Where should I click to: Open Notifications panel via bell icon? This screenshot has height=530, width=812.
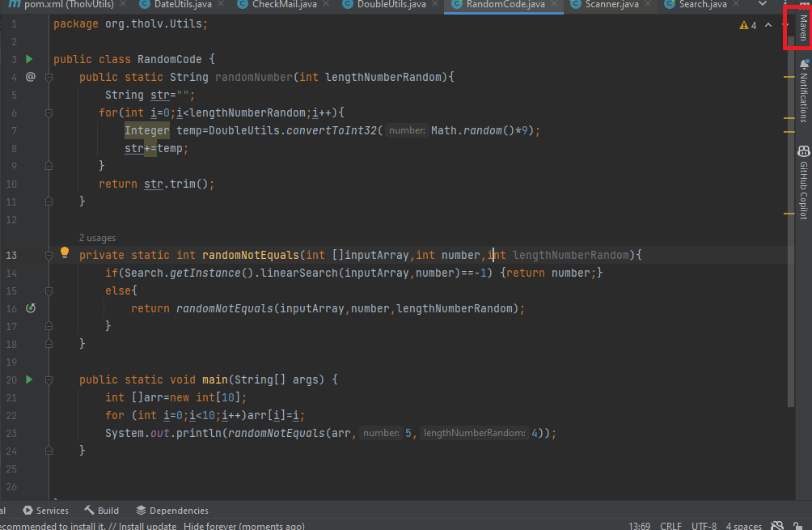(804, 64)
